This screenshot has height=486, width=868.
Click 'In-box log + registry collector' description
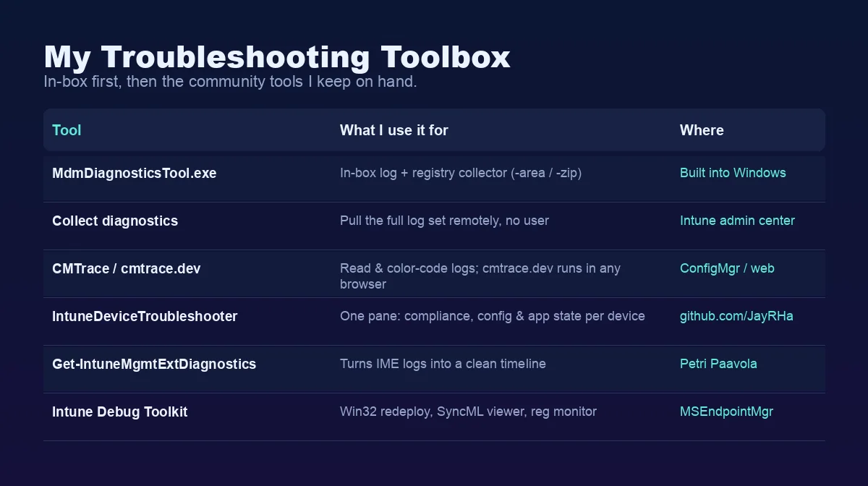[461, 174]
